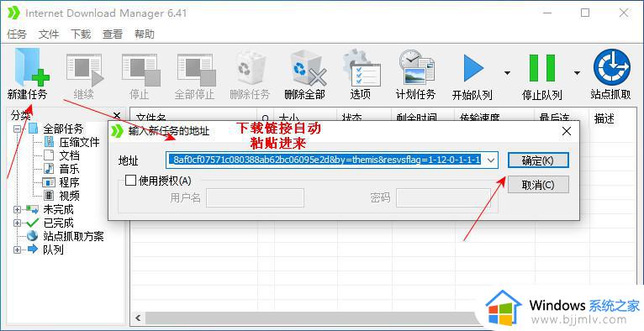Open the 文件 menu
The width and height of the screenshot is (644, 331).
click(x=49, y=34)
